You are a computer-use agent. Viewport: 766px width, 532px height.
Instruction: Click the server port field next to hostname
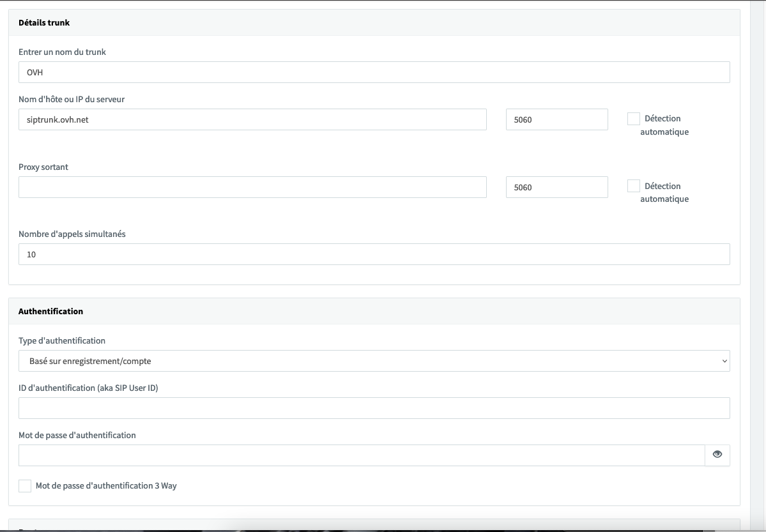(x=556, y=119)
